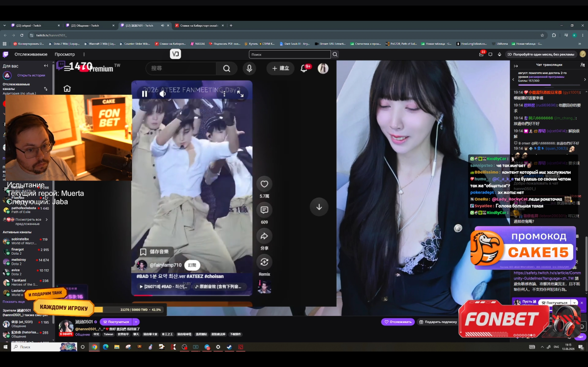Image resolution: width=588 pixels, height=367 pixels.
Task: Open the Get Bits diamond icon
Action: pos(499,54)
